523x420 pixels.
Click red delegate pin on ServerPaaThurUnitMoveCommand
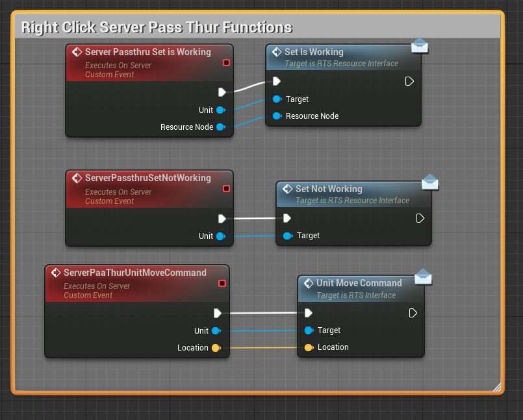(222, 283)
